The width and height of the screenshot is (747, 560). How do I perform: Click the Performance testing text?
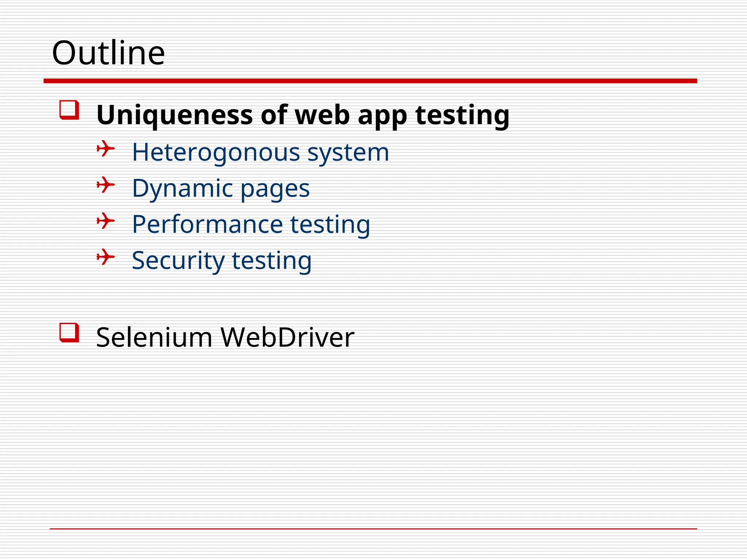click(251, 225)
